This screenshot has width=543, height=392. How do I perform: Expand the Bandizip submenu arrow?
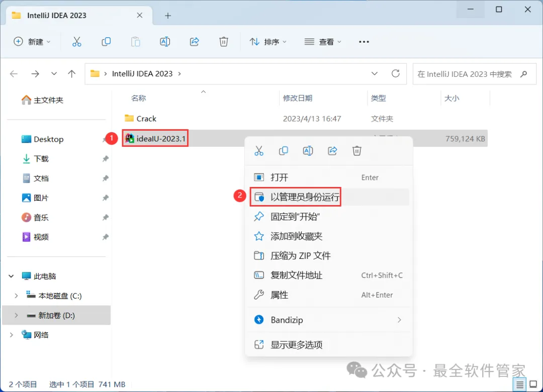click(x=399, y=320)
